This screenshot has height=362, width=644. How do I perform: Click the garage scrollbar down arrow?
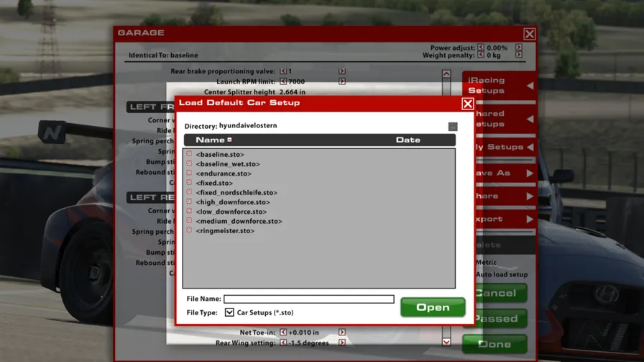click(x=446, y=342)
